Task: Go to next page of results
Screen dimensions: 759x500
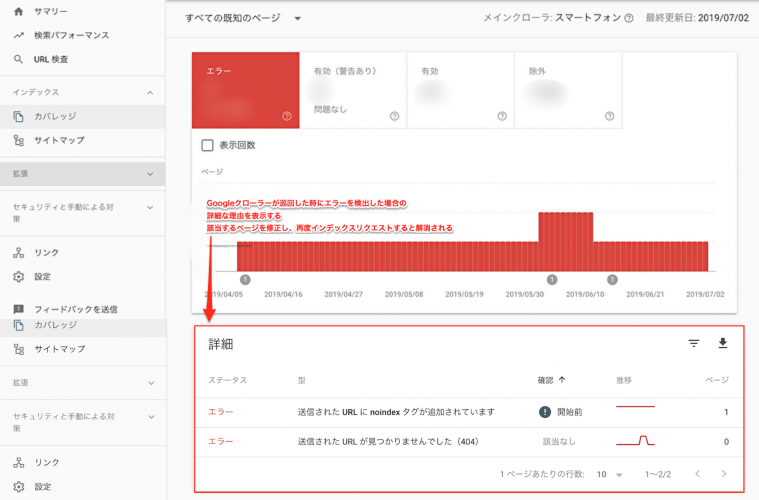Action: pyautogui.click(x=724, y=474)
